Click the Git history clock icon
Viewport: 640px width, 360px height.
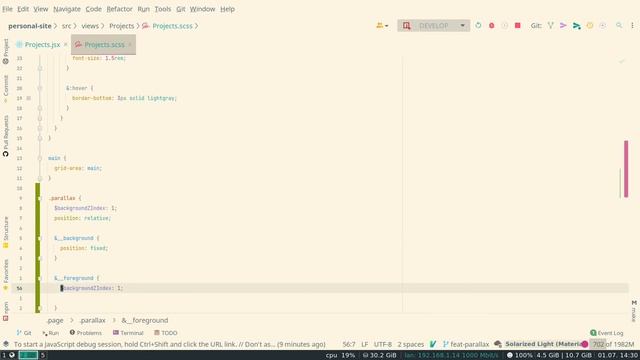click(590, 25)
